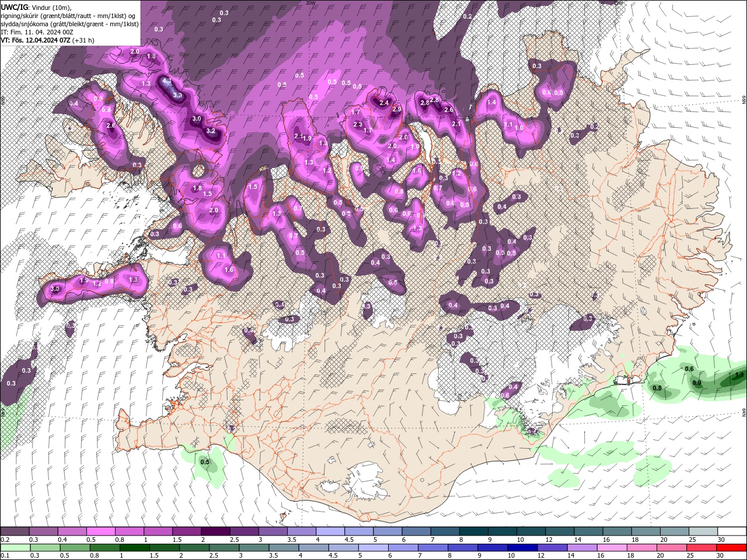
Task: Click the pale green rain-scale swatch labeled 0.1
Action: [15, 547]
